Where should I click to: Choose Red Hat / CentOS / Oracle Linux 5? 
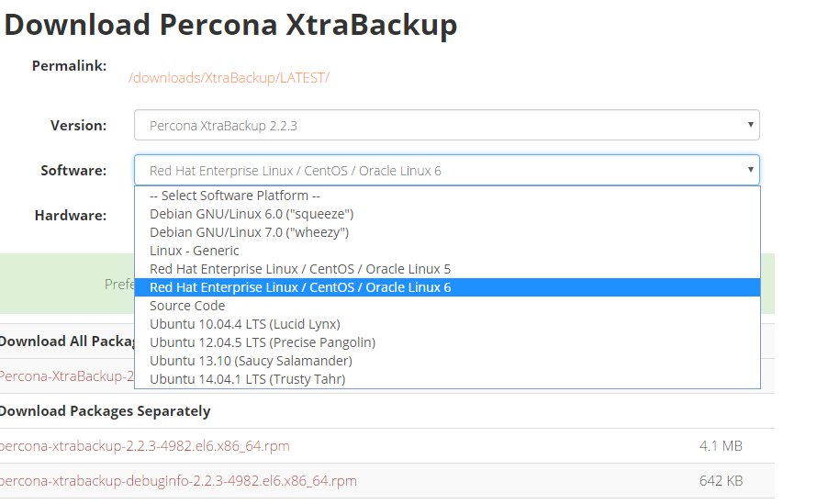(x=447, y=269)
